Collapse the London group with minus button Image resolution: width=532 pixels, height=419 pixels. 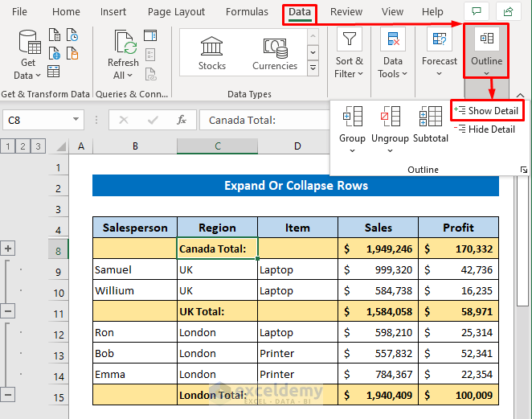[8, 394]
